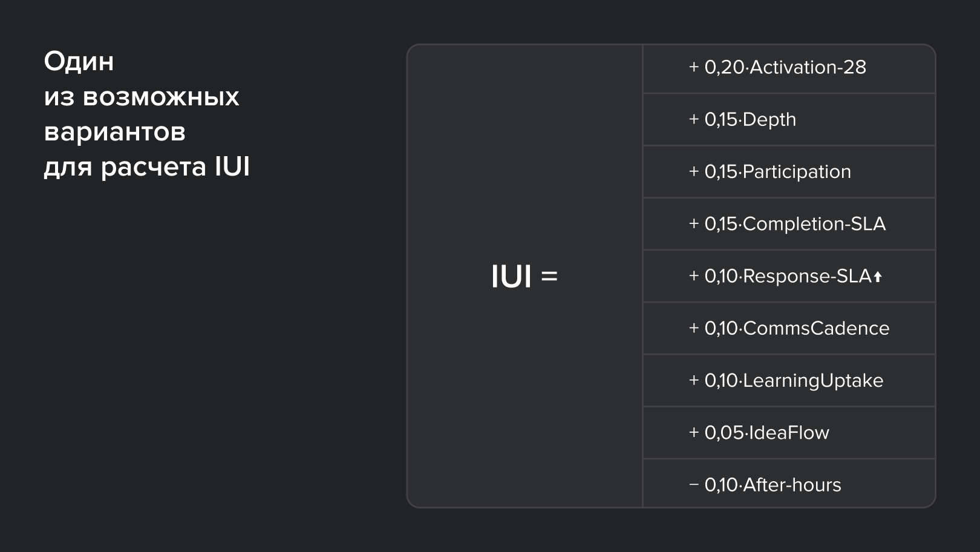Image resolution: width=980 pixels, height=552 pixels.
Task: Select the LearningUptake metric name
Action: [812, 381]
